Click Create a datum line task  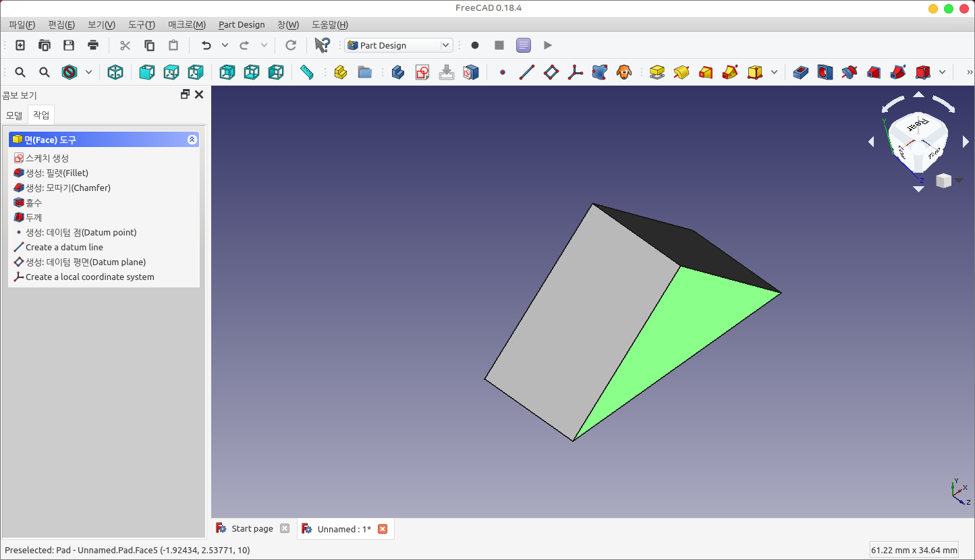pos(64,247)
